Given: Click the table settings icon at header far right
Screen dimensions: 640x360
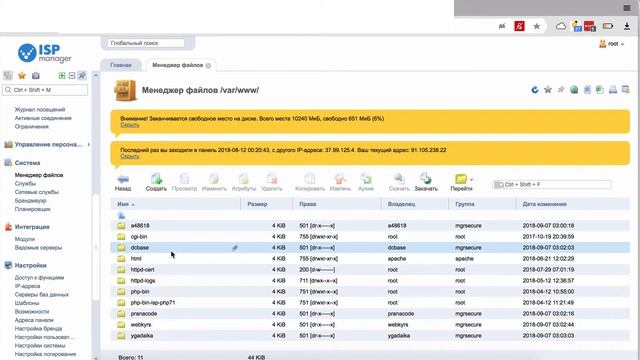Looking at the screenshot, I should 626,90.
